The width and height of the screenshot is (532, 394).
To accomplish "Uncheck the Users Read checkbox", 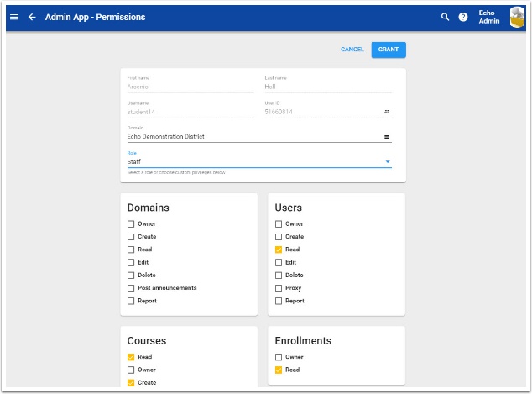I will (279, 250).
